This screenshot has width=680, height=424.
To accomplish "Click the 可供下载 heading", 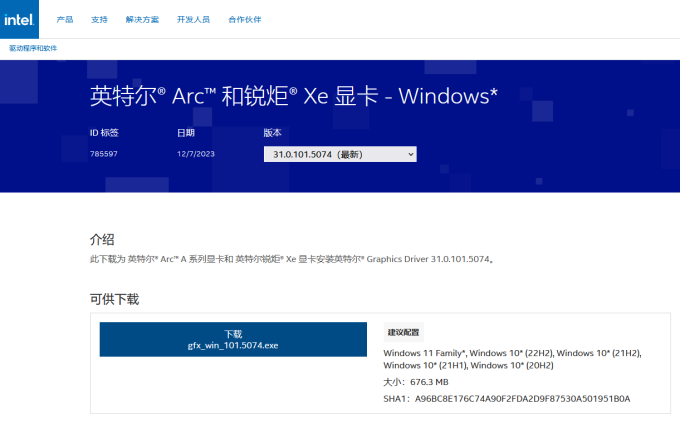I will pyautogui.click(x=114, y=299).
